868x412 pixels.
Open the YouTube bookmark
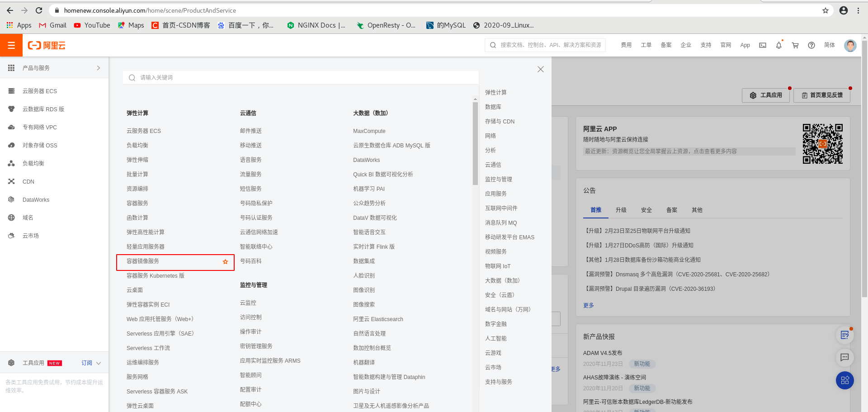pyautogui.click(x=92, y=25)
